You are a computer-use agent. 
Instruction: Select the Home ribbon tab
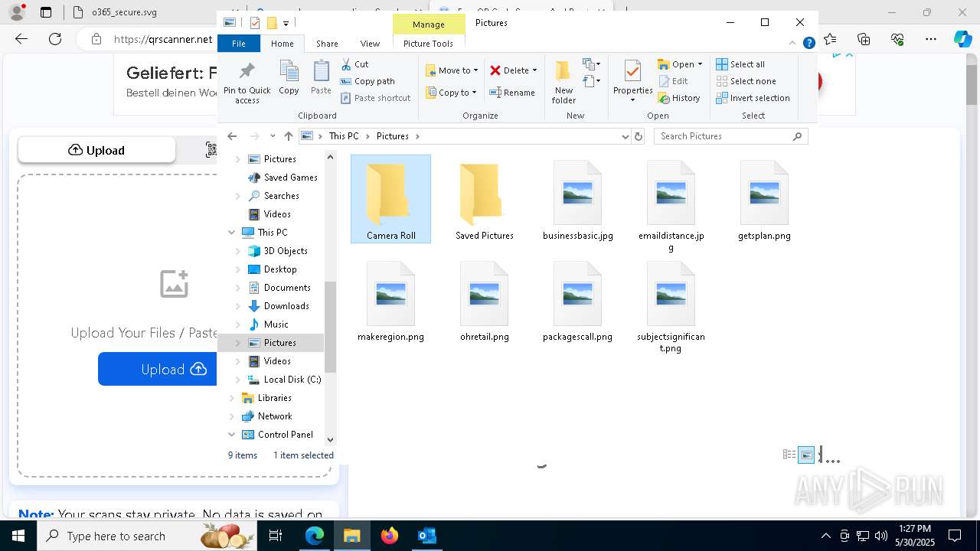coord(282,44)
